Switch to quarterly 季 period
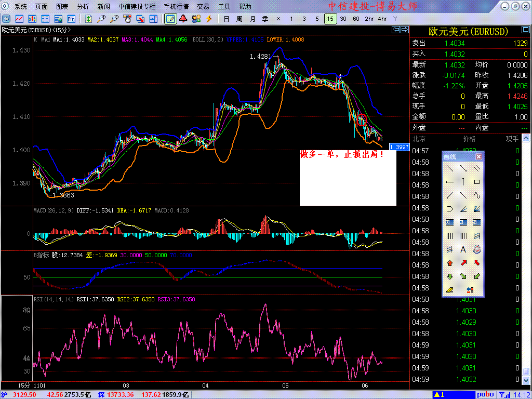 (265, 19)
